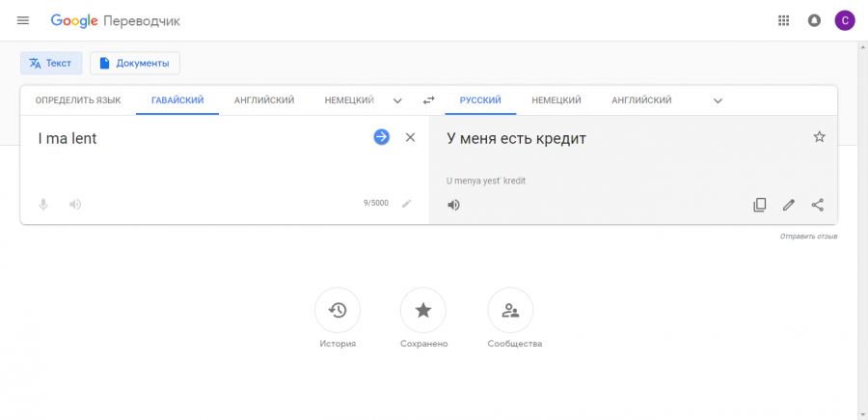Expand the target languages dropdown

pos(718,100)
